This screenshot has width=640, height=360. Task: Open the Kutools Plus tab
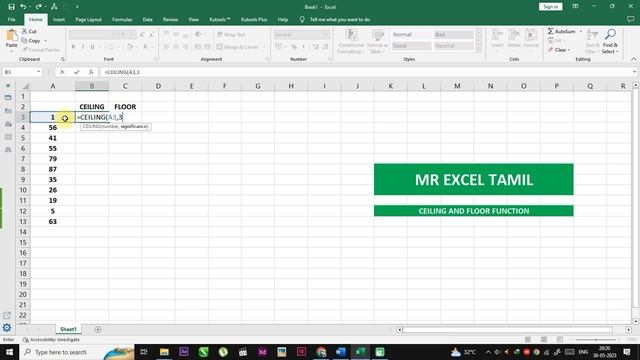click(254, 19)
